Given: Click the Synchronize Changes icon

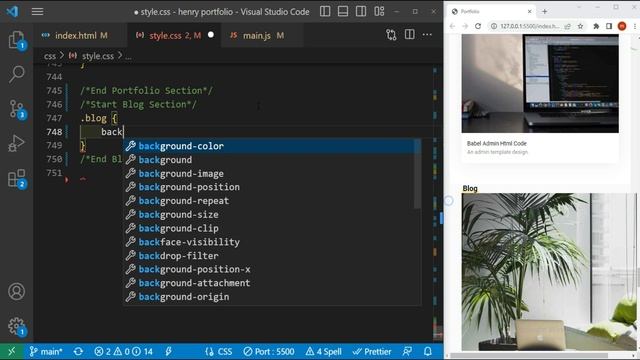Looking at the screenshot, I should coord(78,351).
